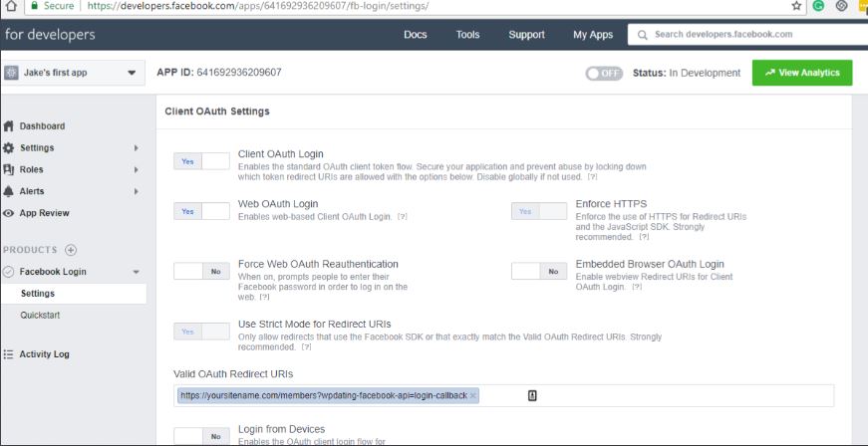The width and height of the screenshot is (868, 446).
Task: Click the PRODUCTS section label
Action: pos(30,250)
